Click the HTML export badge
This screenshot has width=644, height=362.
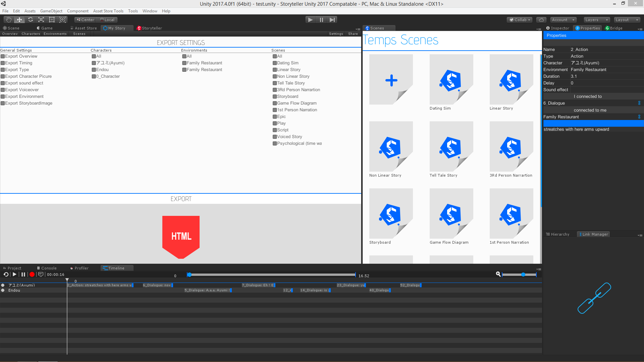point(181,237)
